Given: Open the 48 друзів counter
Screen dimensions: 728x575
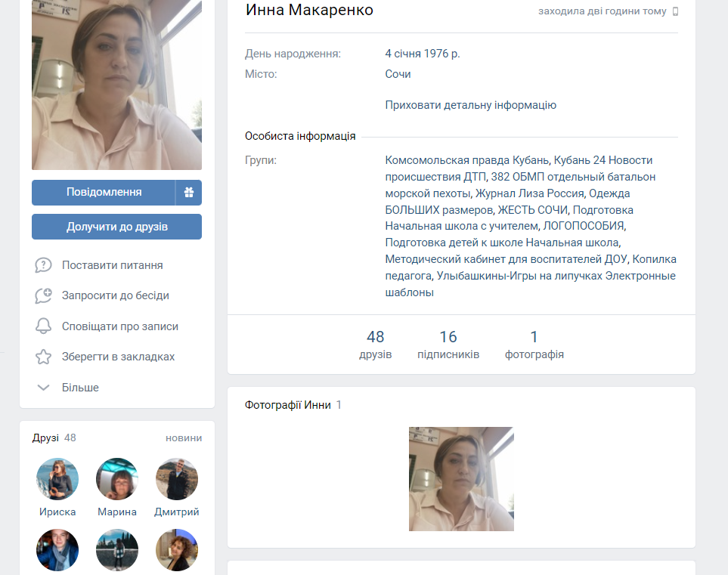Looking at the screenshot, I should [x=375, y=345].
